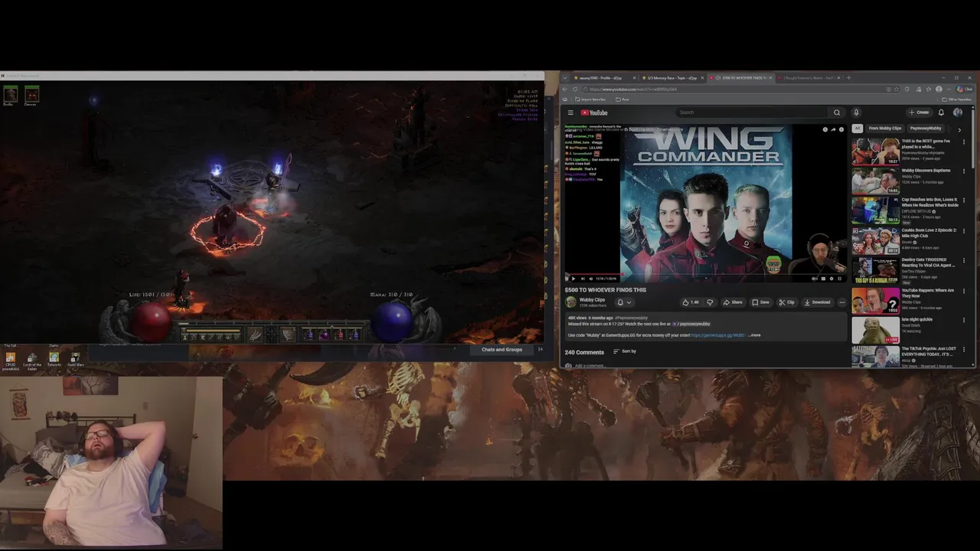Open Chats and Groups panel

click(x=501, y=350)
